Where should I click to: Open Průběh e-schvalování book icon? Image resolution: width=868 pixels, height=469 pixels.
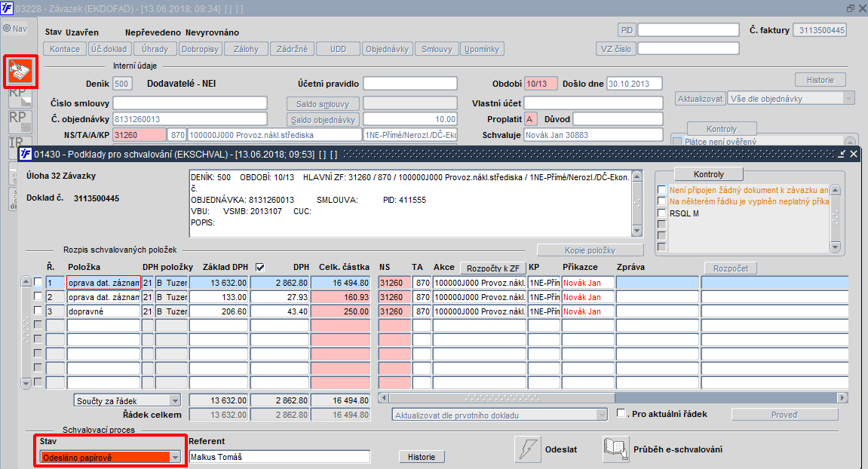(x=616, y=449)
